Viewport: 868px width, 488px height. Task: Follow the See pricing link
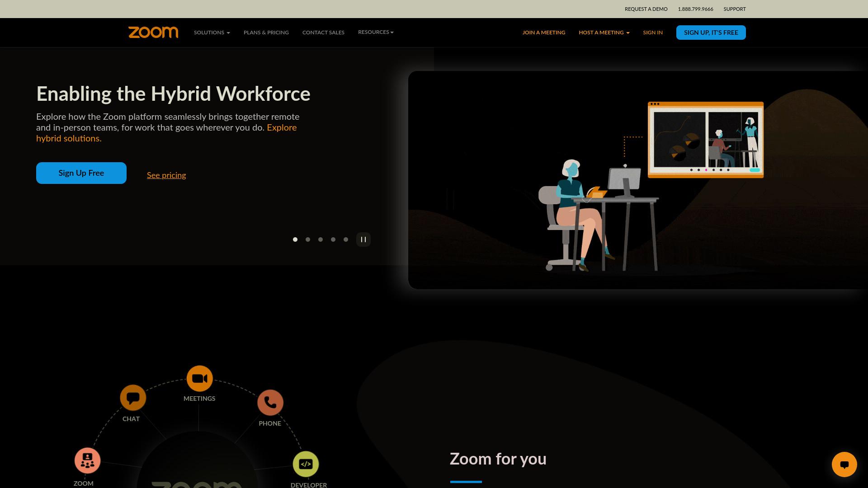tap(166, 175)
